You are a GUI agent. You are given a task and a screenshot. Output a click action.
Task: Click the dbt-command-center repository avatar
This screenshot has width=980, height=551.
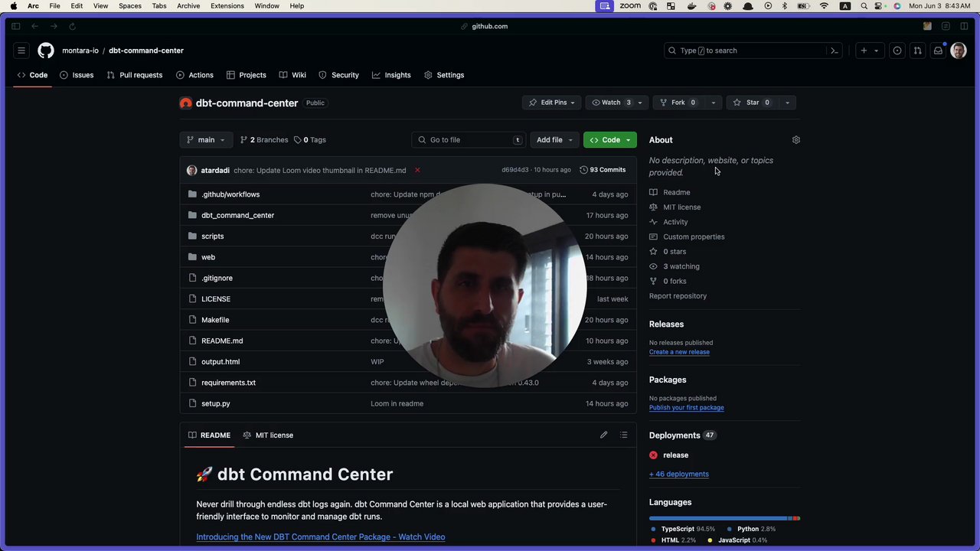186,103
